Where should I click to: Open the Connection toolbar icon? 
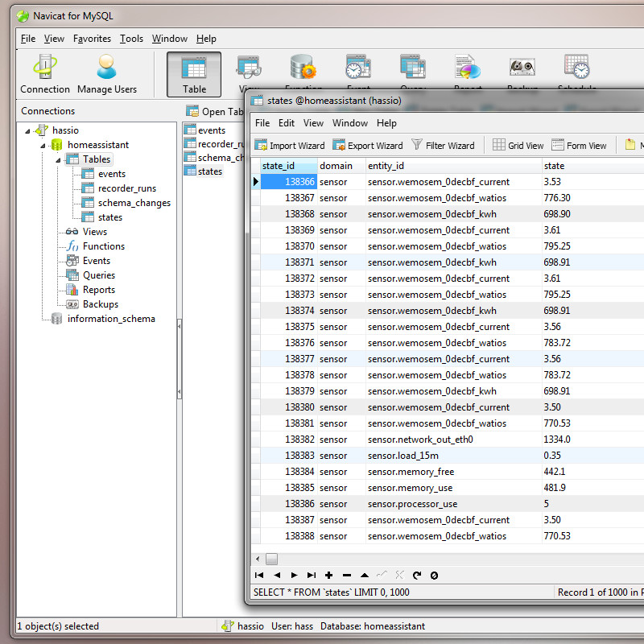pos(45,74)
